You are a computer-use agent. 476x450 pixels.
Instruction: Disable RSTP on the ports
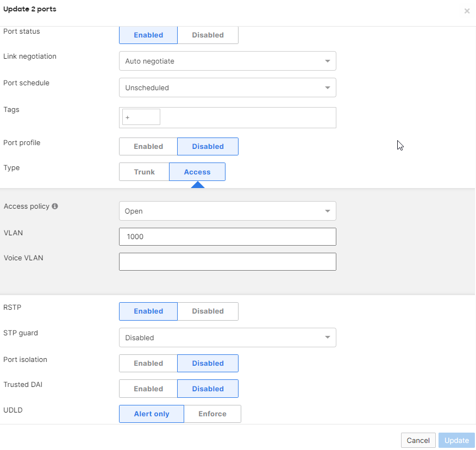(208, 311)
